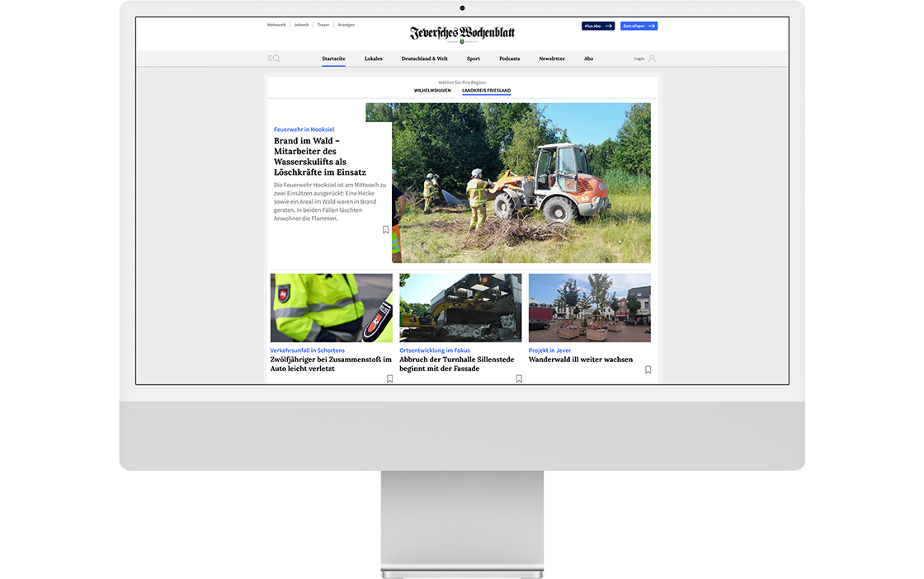Open Deutschland & Welt section

click(x=424, y=59)
